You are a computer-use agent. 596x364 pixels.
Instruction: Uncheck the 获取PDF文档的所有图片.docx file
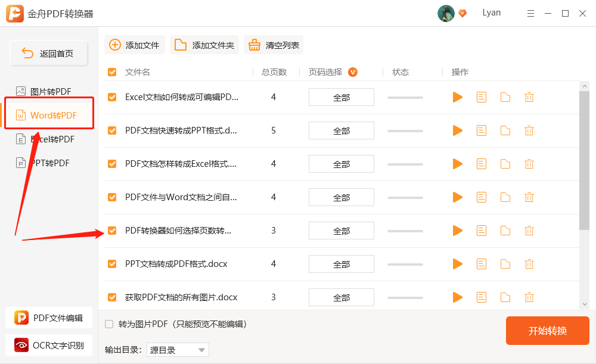click(x=112, y=297)
